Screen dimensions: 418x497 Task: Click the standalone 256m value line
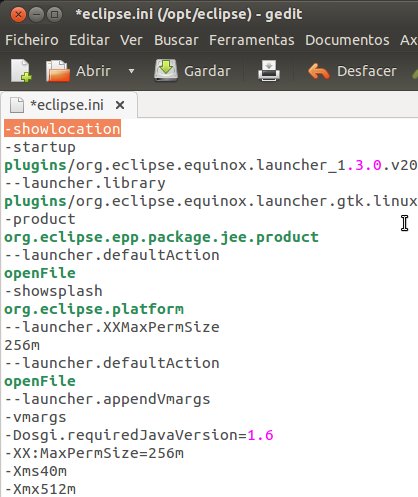tap(22, 345)
